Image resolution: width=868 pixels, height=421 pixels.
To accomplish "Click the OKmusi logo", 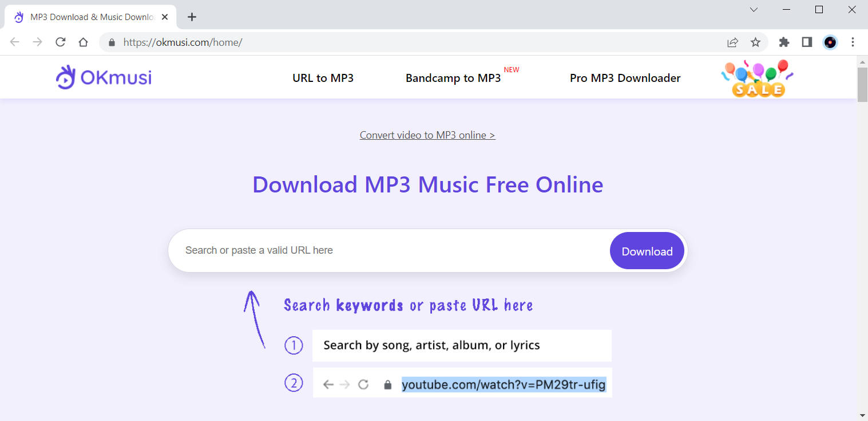I will pos(104,77).
